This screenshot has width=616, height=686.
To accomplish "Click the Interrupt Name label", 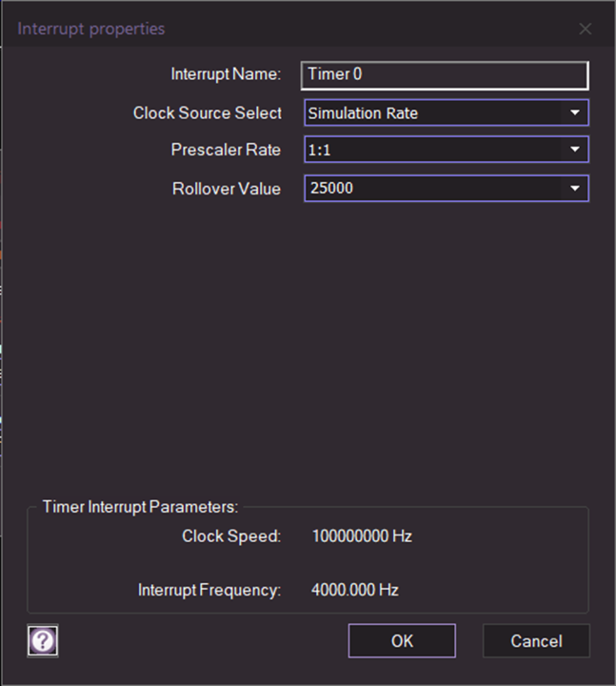I will click(226, 74).
